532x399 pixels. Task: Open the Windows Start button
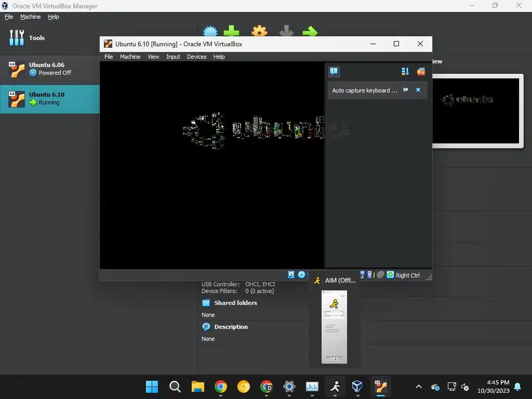point(152,387)
